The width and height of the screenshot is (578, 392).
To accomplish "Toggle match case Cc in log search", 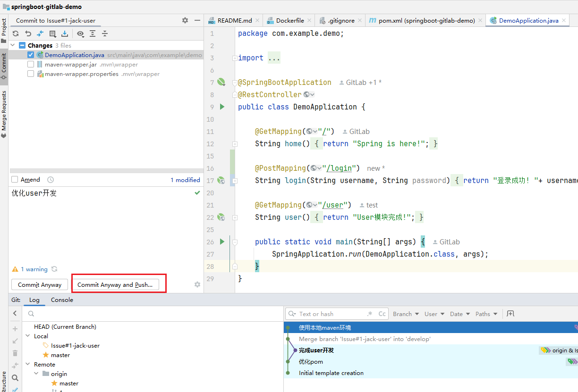I will pos(382,314).
